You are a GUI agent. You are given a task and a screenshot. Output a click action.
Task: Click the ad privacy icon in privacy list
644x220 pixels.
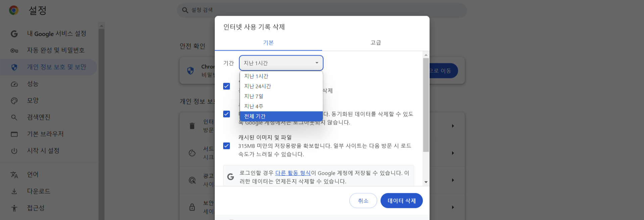coord(192,180)
